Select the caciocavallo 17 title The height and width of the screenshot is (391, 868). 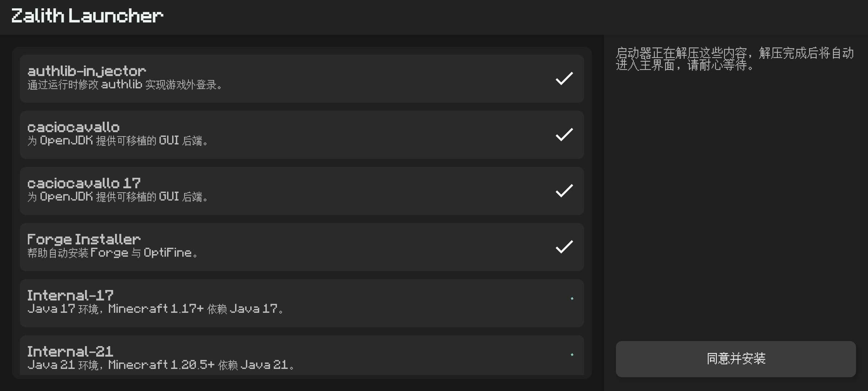[x=84, y=183]
